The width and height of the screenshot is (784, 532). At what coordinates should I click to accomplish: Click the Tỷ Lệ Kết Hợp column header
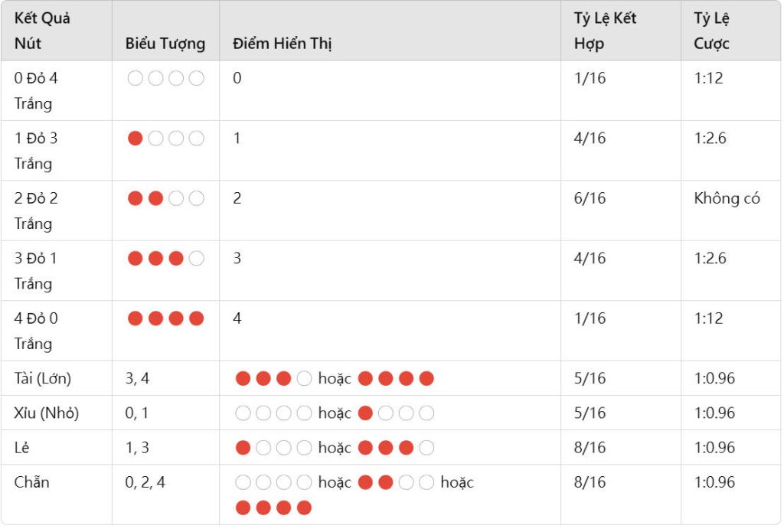(x=605, y=31)
